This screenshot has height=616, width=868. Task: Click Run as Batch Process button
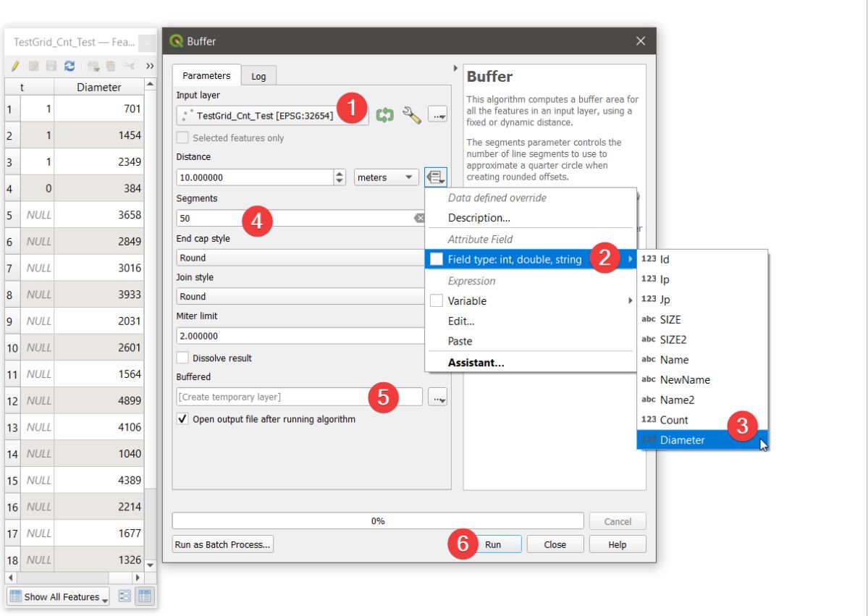[222, 544]
